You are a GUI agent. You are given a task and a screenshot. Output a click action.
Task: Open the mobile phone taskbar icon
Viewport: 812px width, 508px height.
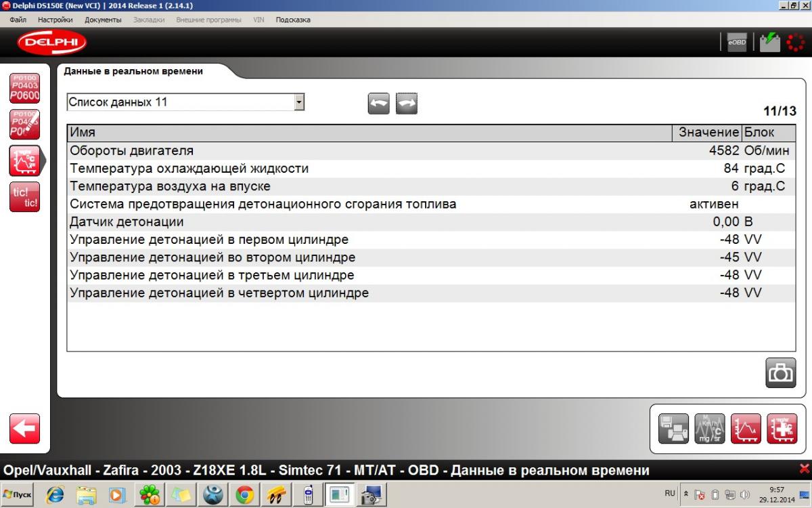pyautogui.click(x=308, y=495)
